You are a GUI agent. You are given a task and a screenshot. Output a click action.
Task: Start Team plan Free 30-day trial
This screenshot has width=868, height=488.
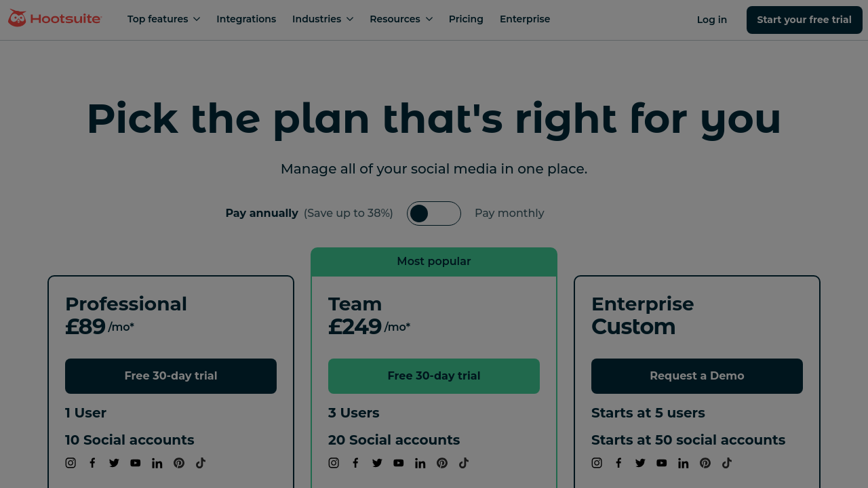(x=434, y=376)
